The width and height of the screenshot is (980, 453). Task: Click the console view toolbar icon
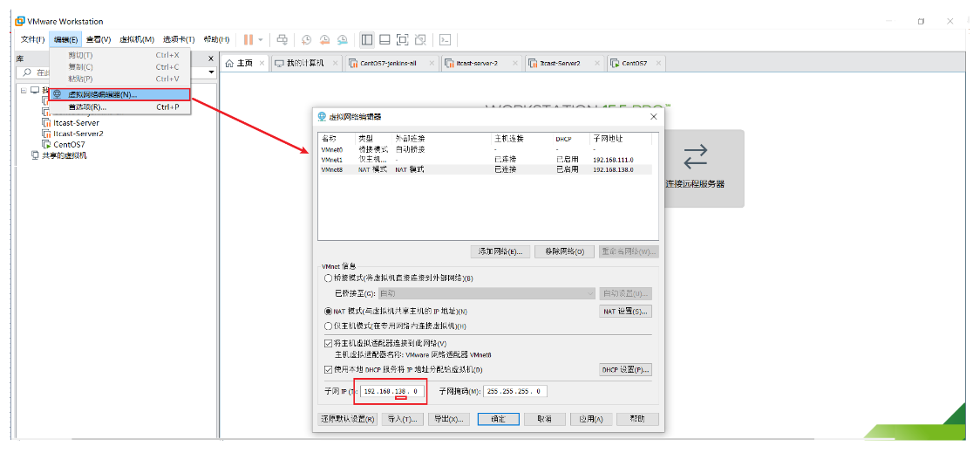(445, 39)
